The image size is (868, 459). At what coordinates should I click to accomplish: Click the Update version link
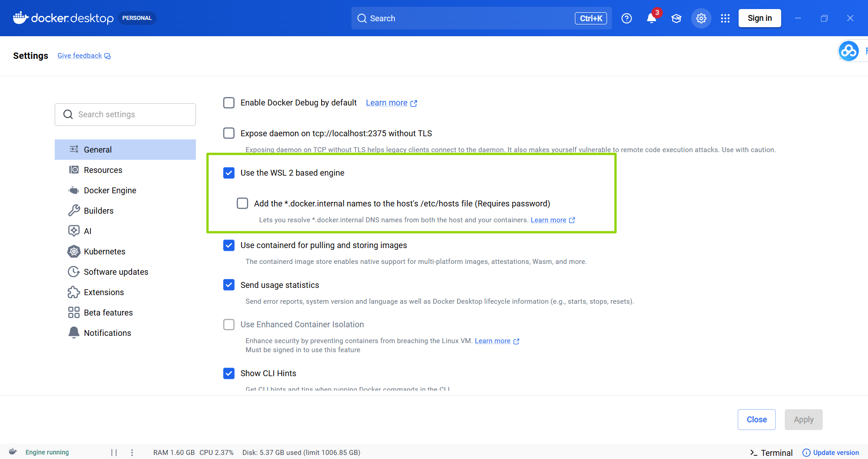836,453
